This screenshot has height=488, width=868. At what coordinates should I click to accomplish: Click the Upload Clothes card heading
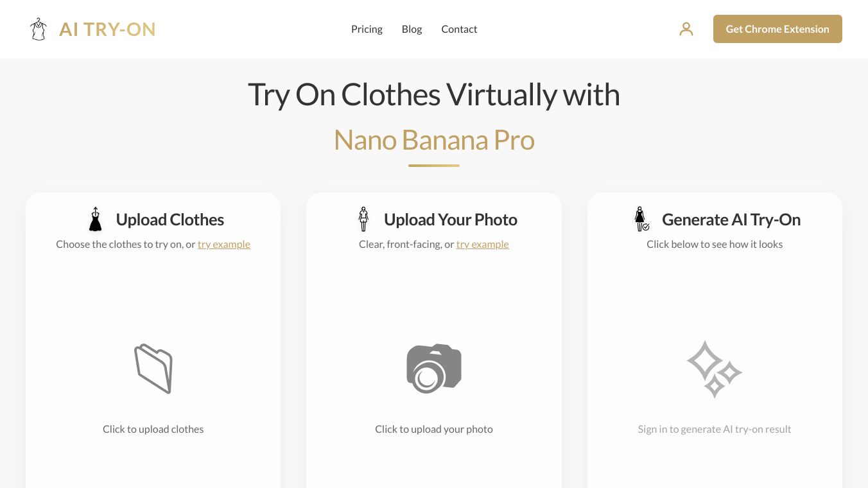point(170,220)
